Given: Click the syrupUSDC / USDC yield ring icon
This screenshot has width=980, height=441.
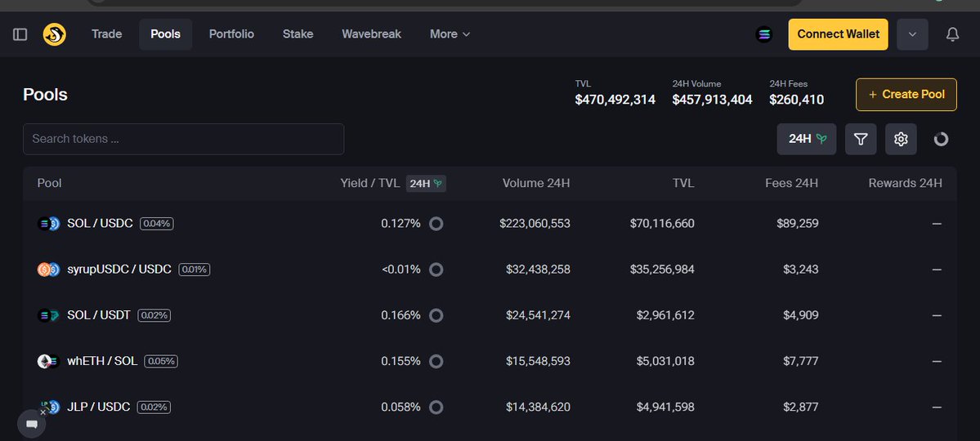Looking at the screenshot, I should click(x=436, y=269).
